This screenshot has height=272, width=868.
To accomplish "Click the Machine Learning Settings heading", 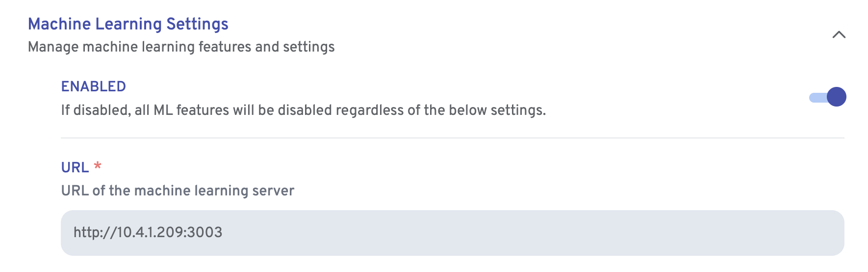I will coord(128,24).
